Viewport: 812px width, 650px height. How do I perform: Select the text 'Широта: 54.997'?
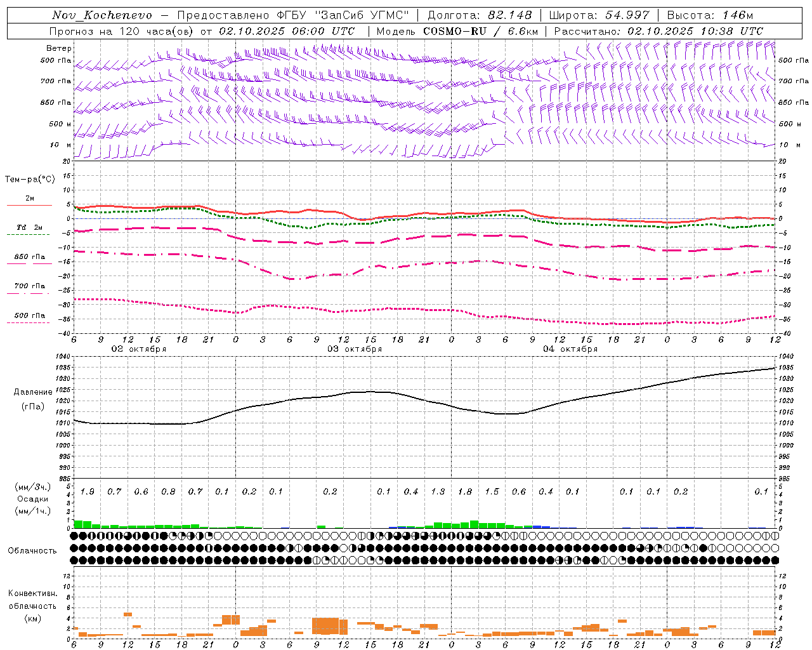tap(599, 15)
